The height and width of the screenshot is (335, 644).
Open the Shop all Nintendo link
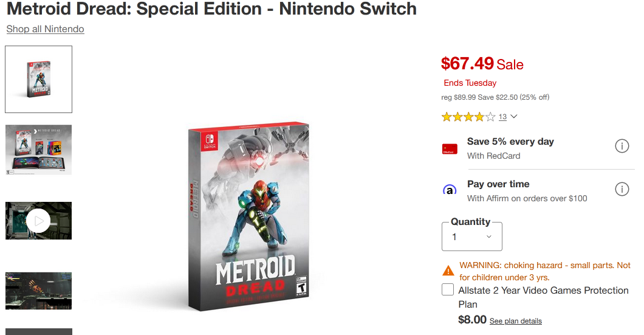coord(45,29)
